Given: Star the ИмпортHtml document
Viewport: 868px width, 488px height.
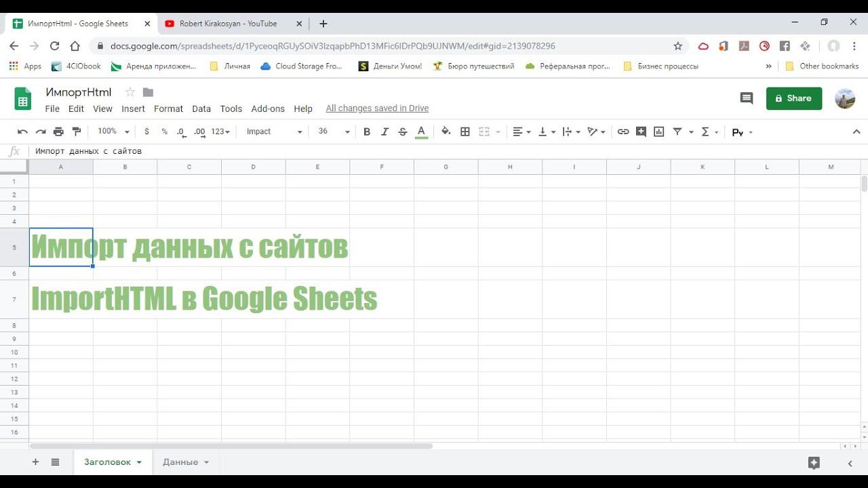Looking at the screenshot, I should click(130, 92).
